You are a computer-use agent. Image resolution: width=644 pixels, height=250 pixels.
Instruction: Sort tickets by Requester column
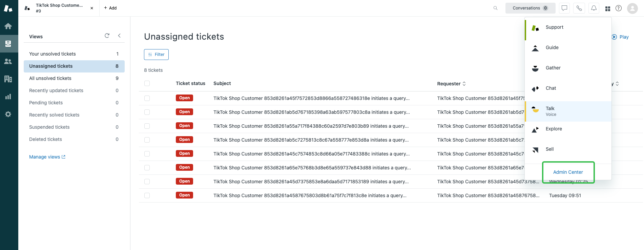[x=451, y=84]
